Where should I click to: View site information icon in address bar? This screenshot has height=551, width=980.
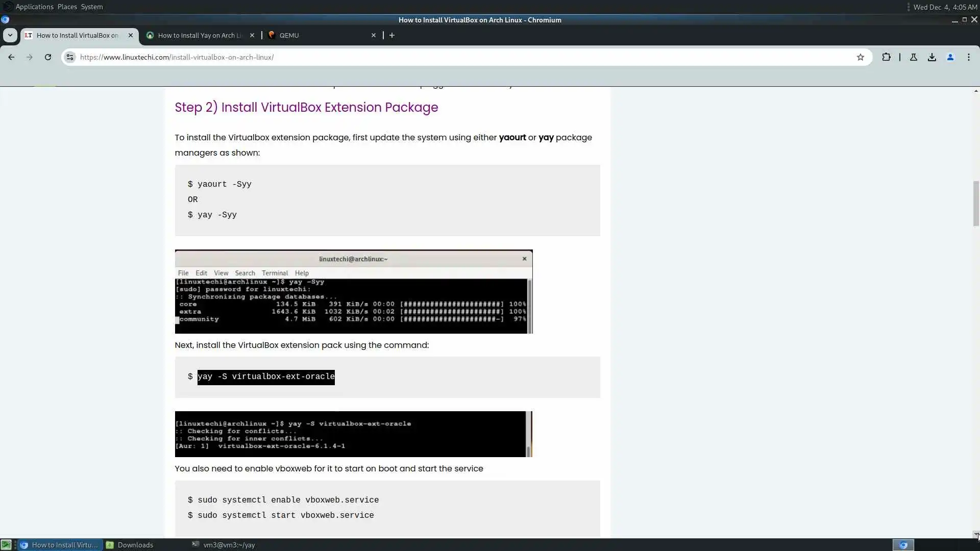pyautogui.click(x=70, y=57)
